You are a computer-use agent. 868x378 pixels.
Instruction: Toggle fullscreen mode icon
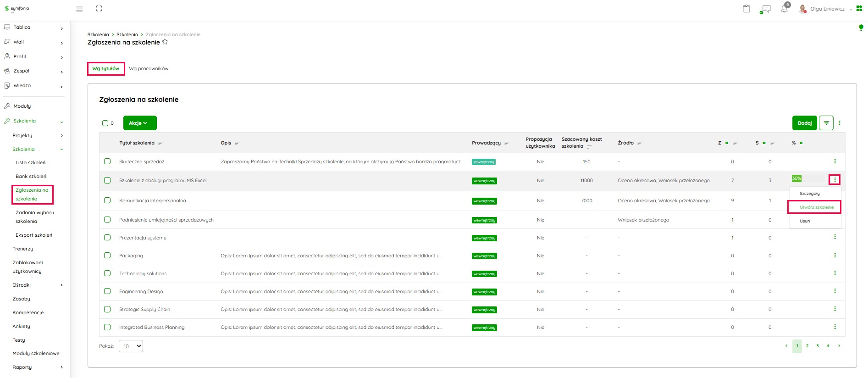click(x=99, y=9)
